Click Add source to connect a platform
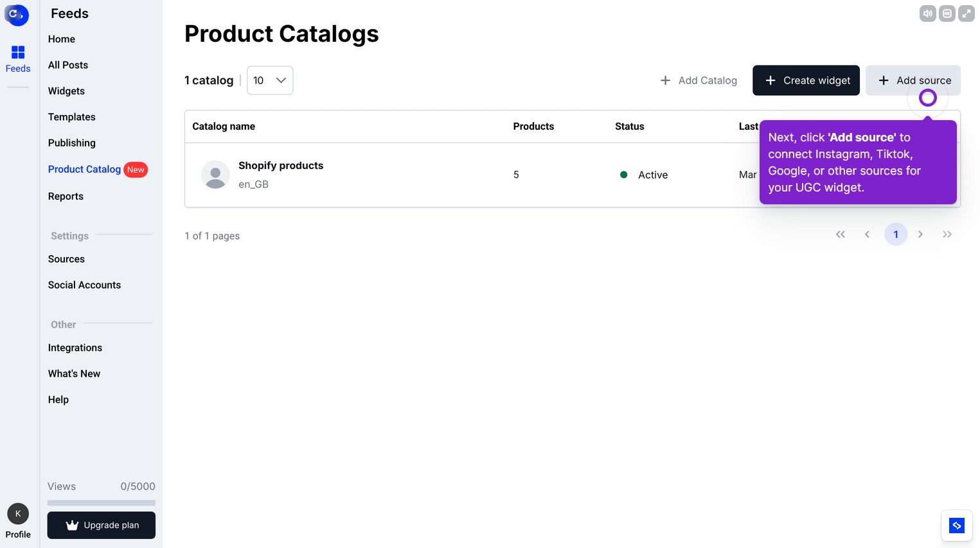The width and height of the screenshot is (980, 548). 913,80
